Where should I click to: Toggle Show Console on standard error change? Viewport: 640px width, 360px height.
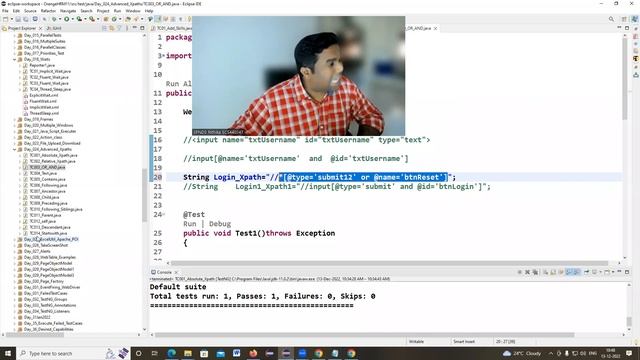click(x=576, y=272)
